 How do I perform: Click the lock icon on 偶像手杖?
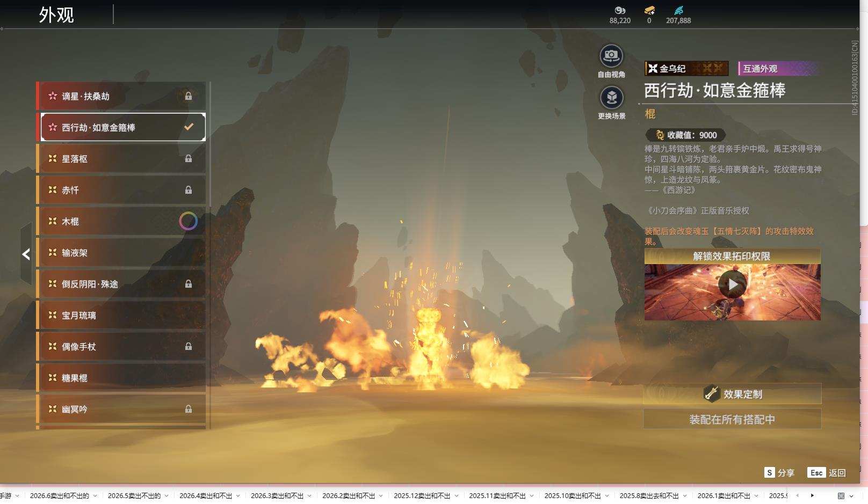coord(189,346)
